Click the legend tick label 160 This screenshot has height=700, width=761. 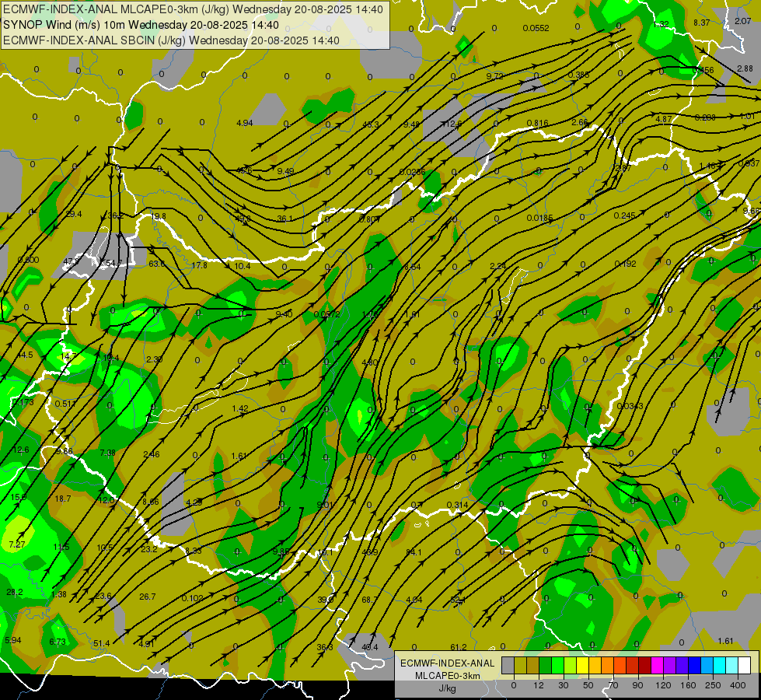[688, 685]
